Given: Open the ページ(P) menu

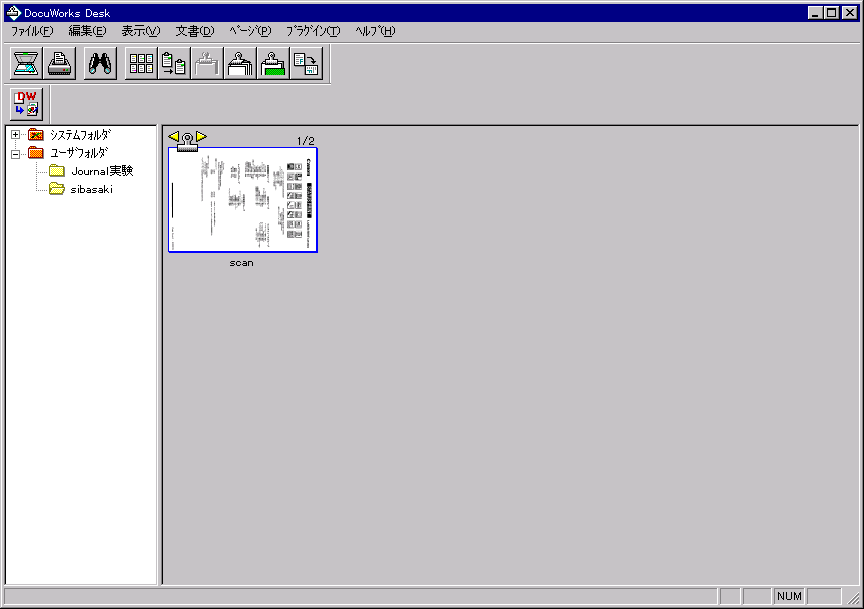Looking at the screenshot, I should point(250,31).
